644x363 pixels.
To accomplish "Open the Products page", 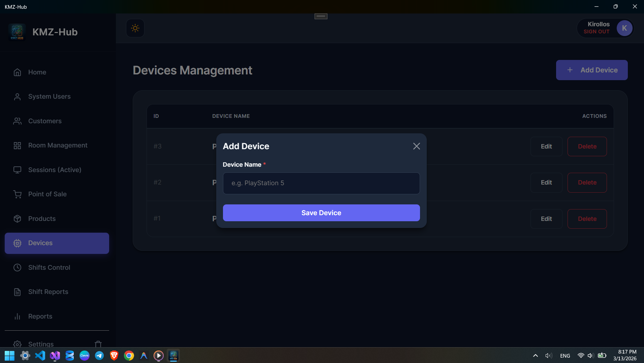I will coord(42,219).
